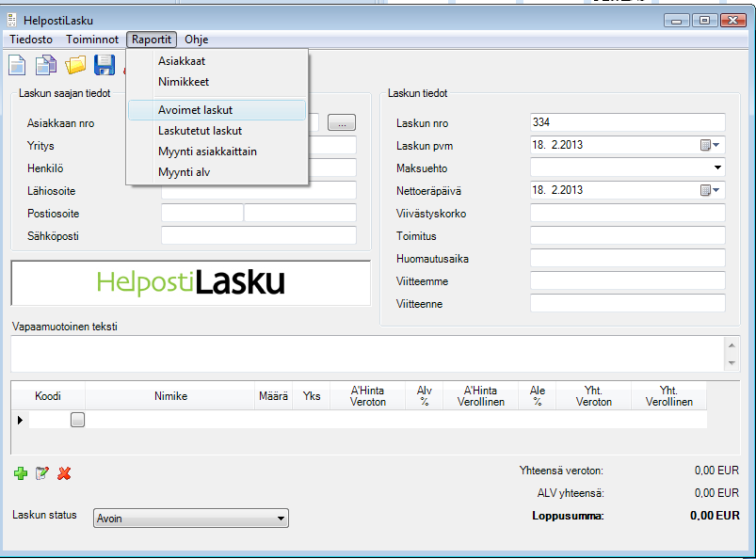Click the city field of Postiosoite

(300, 213)
